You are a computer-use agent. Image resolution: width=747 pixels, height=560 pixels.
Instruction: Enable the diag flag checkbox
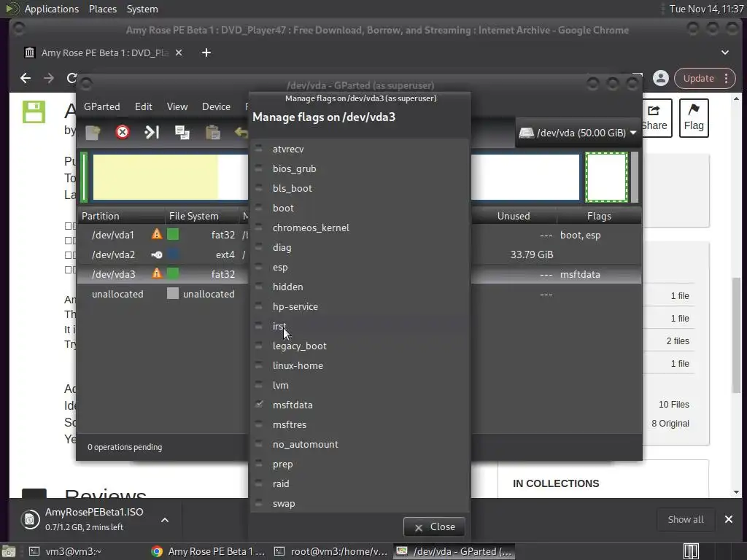click(259, 247)
